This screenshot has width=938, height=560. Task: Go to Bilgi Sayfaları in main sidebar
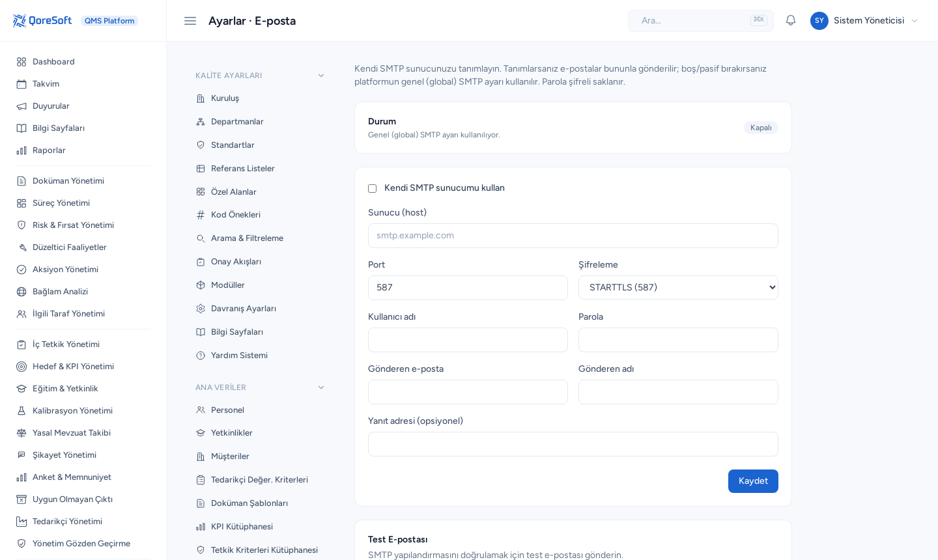tap(83, 128)
